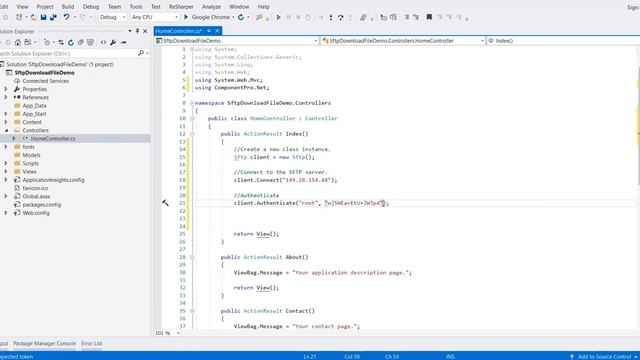Open the zoom percentage dropdown
Screen dimensions: 640x360
coord(178,333)
